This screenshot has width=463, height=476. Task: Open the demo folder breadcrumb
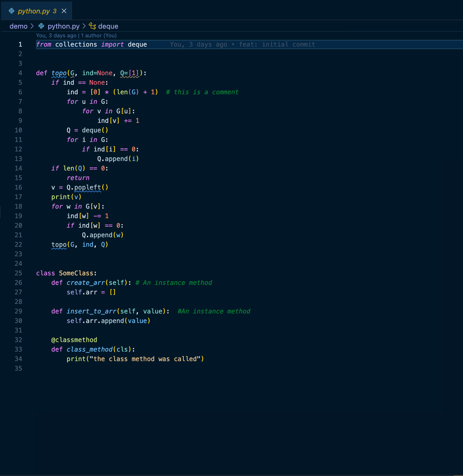19,26
